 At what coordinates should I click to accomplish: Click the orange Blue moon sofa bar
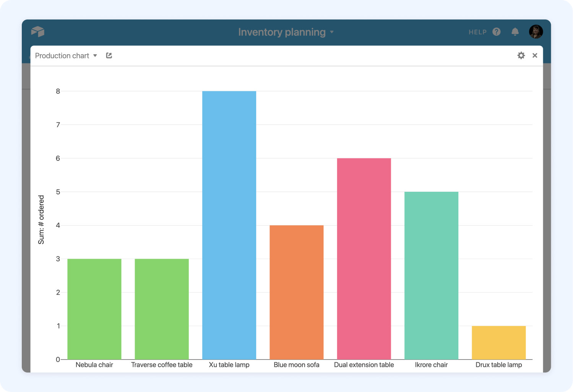coord(296,292)
